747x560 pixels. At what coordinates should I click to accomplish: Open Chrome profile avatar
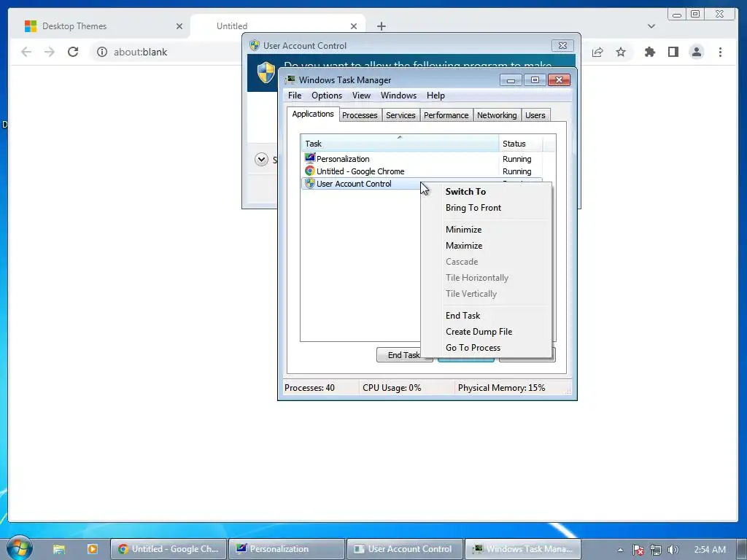pyautogui.click(x=697, y=52)
